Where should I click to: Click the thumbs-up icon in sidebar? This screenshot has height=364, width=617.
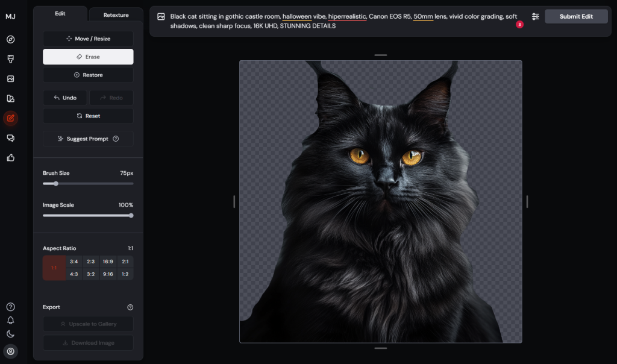(x=10, y=158)
